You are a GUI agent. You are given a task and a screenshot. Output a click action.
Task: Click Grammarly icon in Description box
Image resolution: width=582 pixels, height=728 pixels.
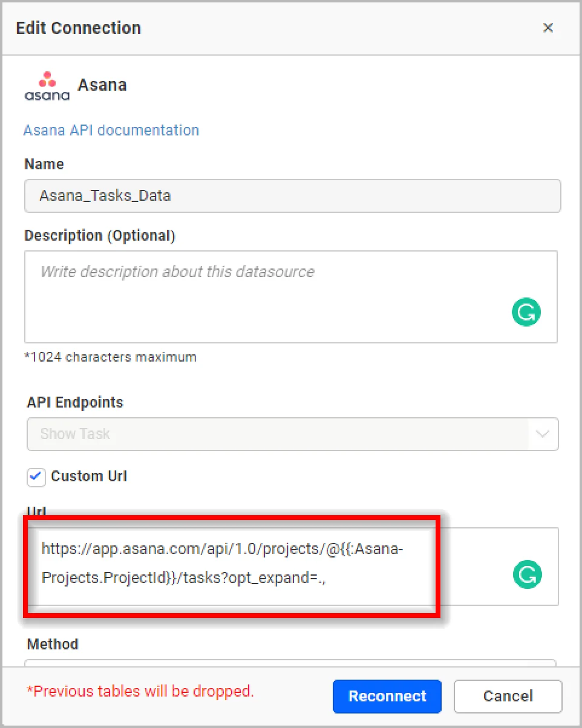[x=526, y=313]
